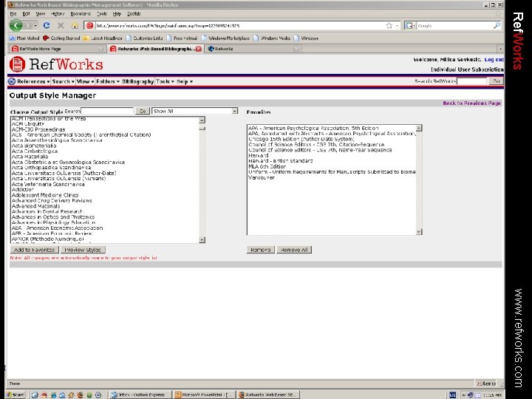Viewport: 532px width, 399px height.
Task: Expand the Search dropdown menu
Action: 63,81
